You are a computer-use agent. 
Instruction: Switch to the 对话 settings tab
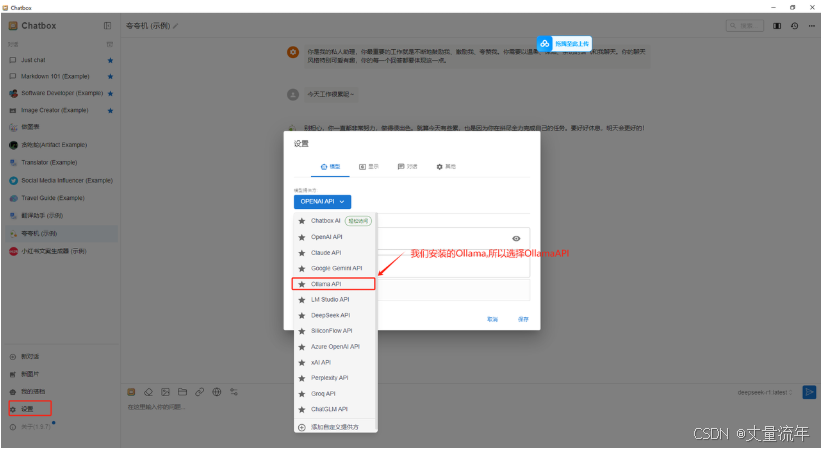coord(407,167)
